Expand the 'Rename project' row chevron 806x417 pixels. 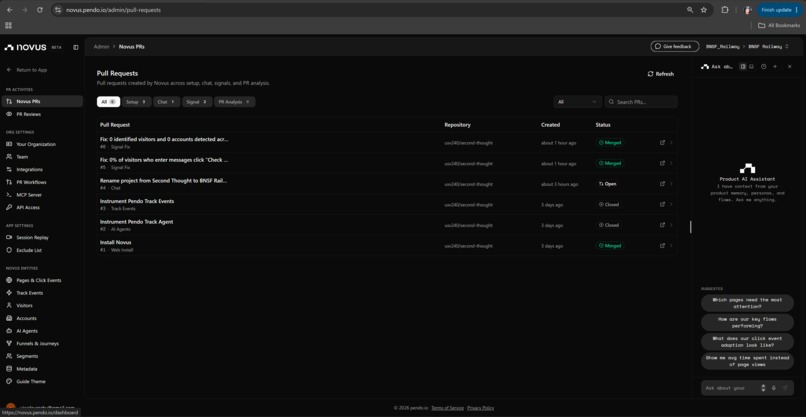tap(671, 184)
